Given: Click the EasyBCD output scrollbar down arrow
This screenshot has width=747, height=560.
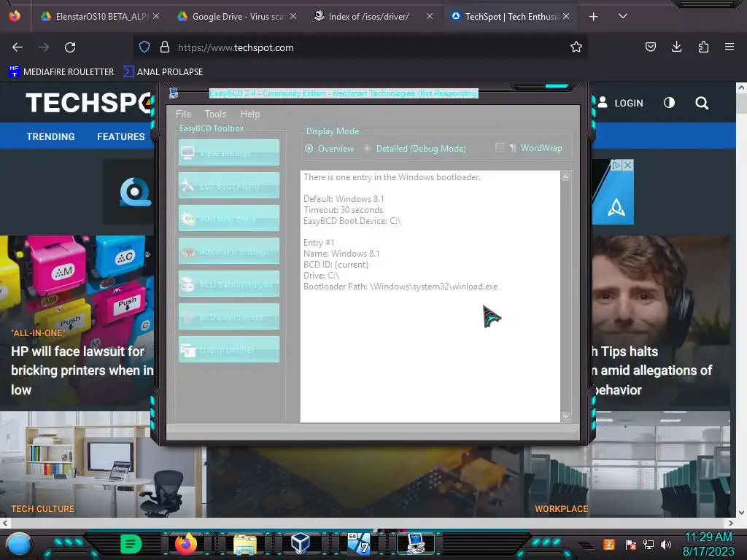Looking at the screenshot, I should (x=565, y=416).
